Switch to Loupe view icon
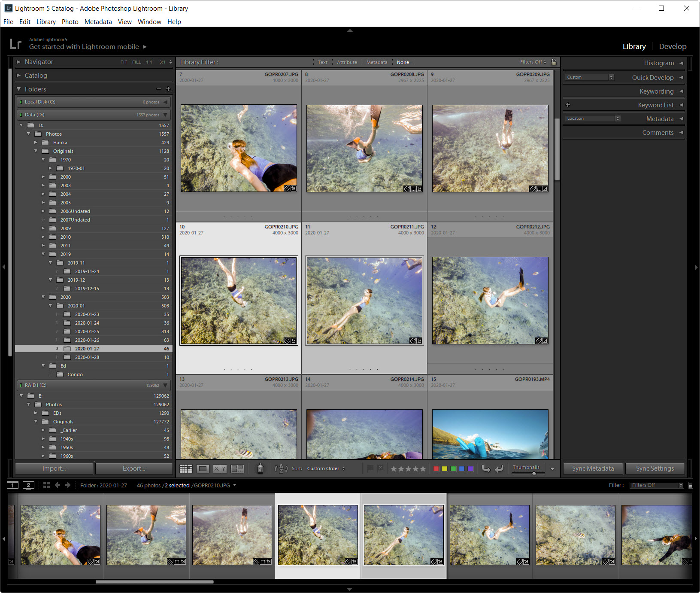Screen dimensions: 700x593 (x=203, y=468)
